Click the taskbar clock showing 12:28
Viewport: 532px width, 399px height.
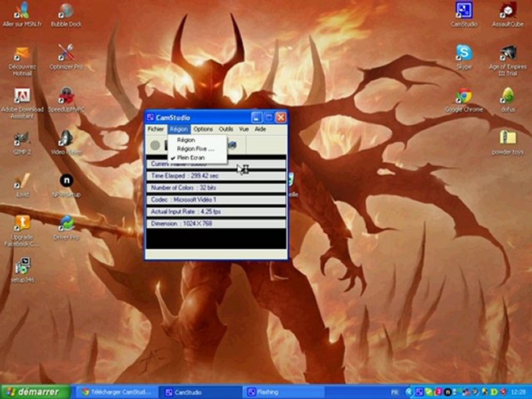519,392
